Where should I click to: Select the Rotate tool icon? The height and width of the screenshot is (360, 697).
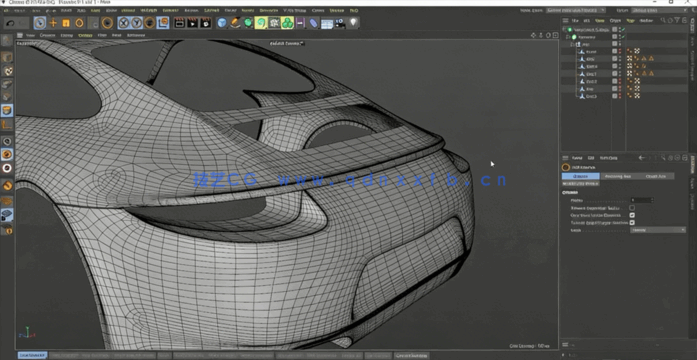pyautogui.click(x=79, y=23)
